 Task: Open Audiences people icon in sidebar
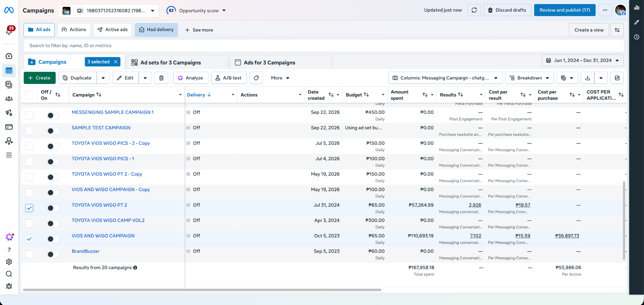coord(9,99)
